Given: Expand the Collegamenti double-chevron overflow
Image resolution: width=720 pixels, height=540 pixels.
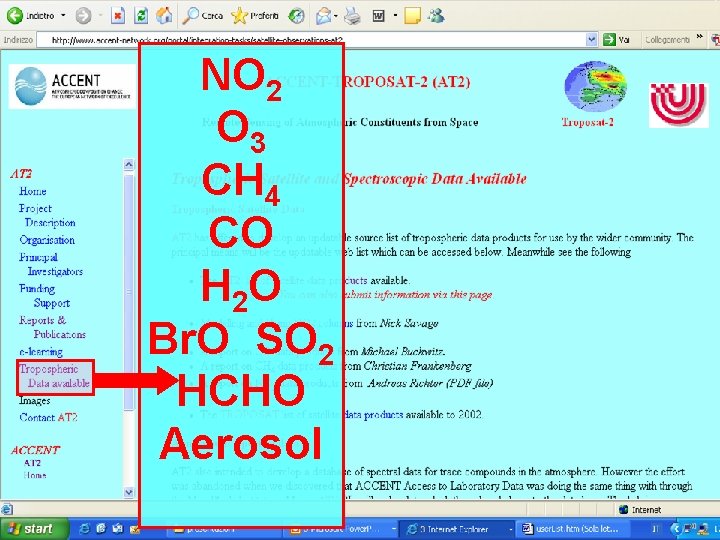Looking at the screenshot, I should click(699, 38).
